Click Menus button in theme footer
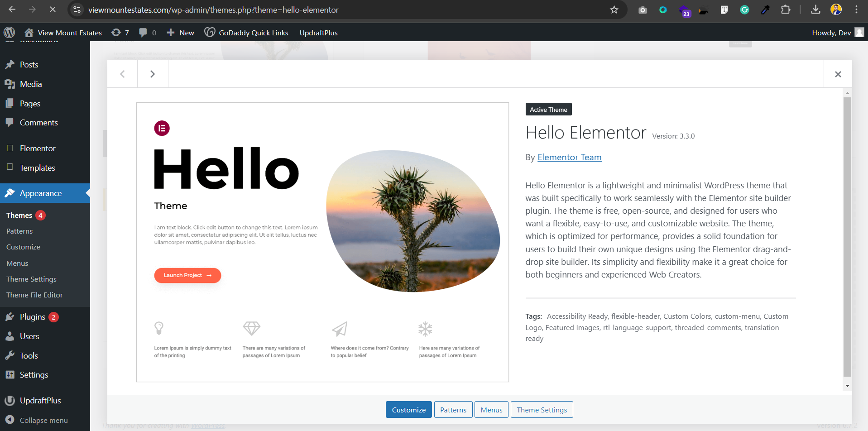 [491, 410]
